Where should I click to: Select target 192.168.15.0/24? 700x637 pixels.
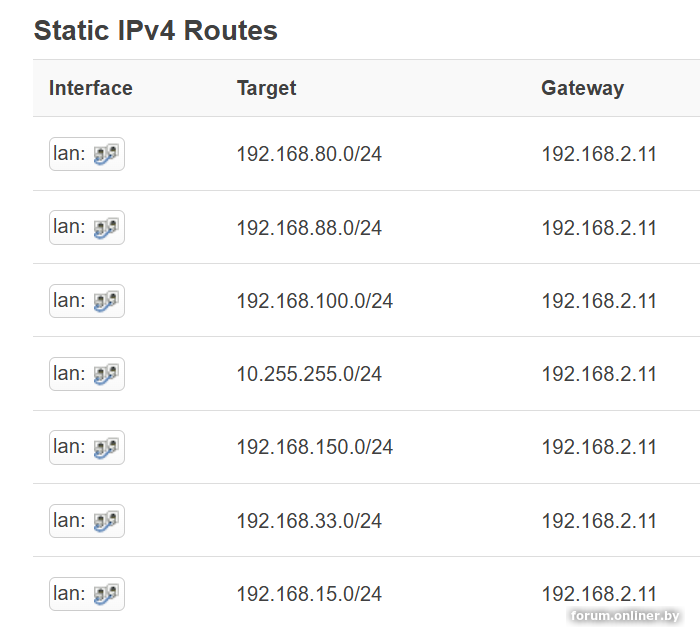pos(309,594)
